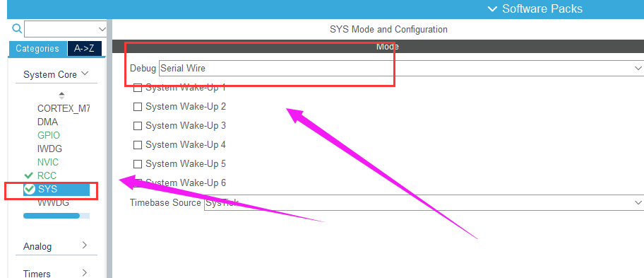Open the peripheral search dropdown box
This screenshot has height=278, width=644.
(66, 29)
